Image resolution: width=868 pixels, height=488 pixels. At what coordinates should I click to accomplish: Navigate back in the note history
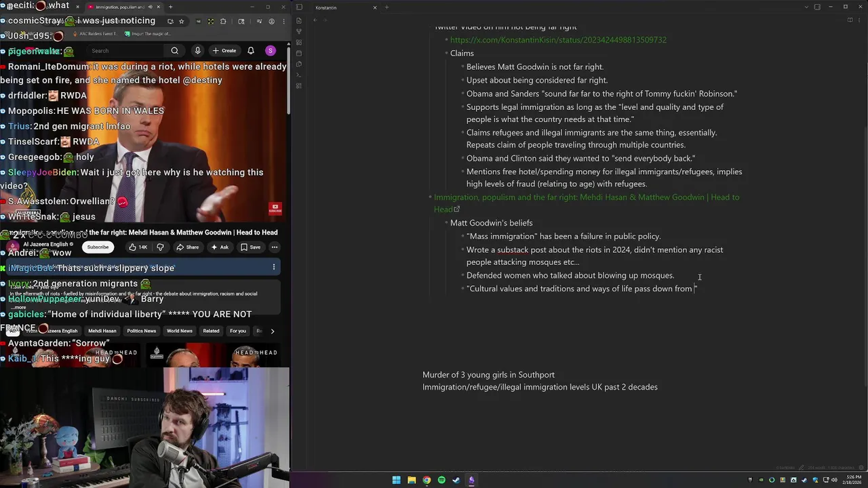(315, 20)
